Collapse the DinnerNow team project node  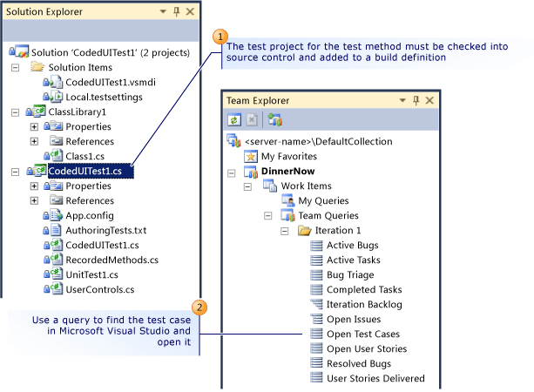pos(231,171)
